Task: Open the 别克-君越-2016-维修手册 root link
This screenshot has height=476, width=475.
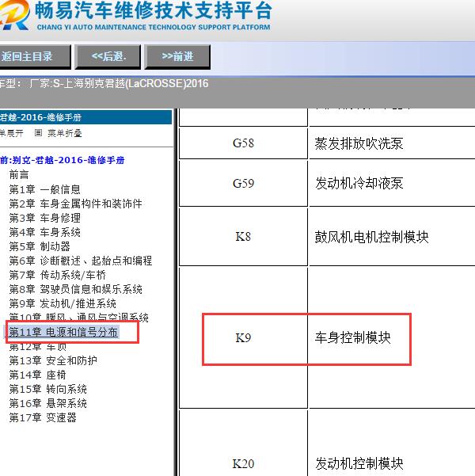Action: click(x=63, y=160)
